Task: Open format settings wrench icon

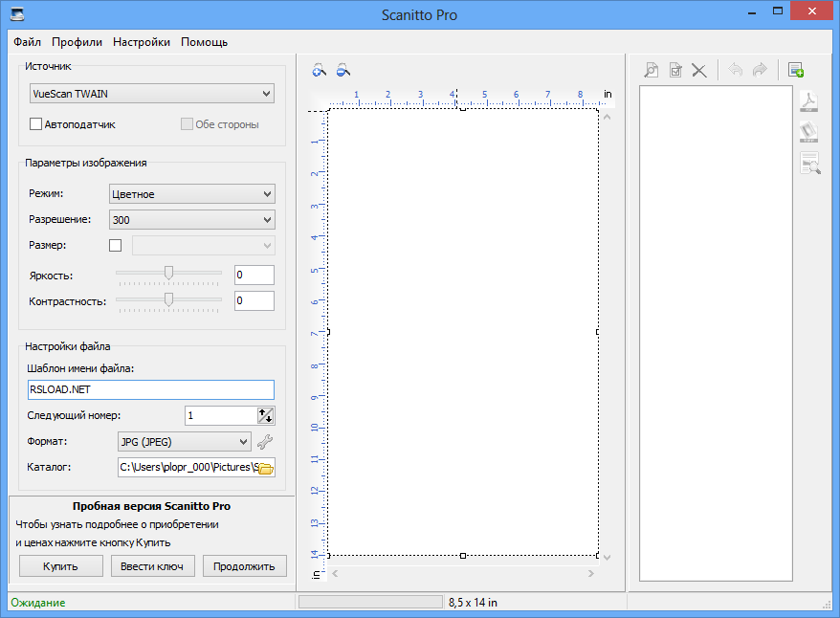Action: click(x=266, y=442)
